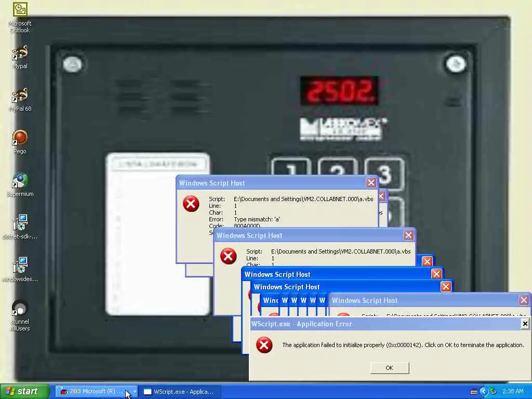Select the Supermium desktop shortcut

click(x=20, y=185)
